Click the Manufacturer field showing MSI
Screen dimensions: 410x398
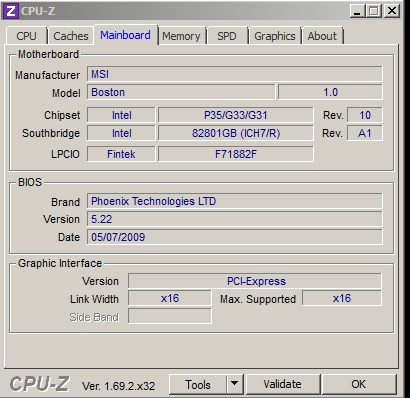click(235, 74)
